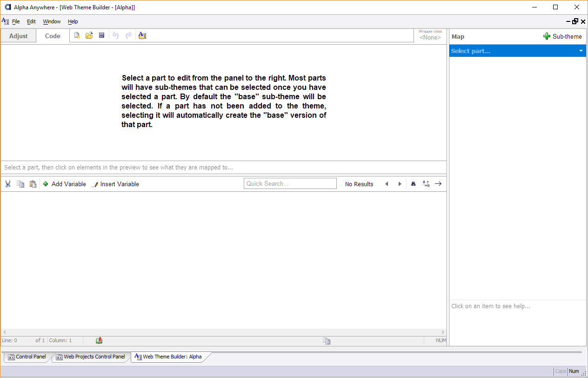Close the inner document window
The height and width of the screenshot is (378, 588).
(583, 21)
